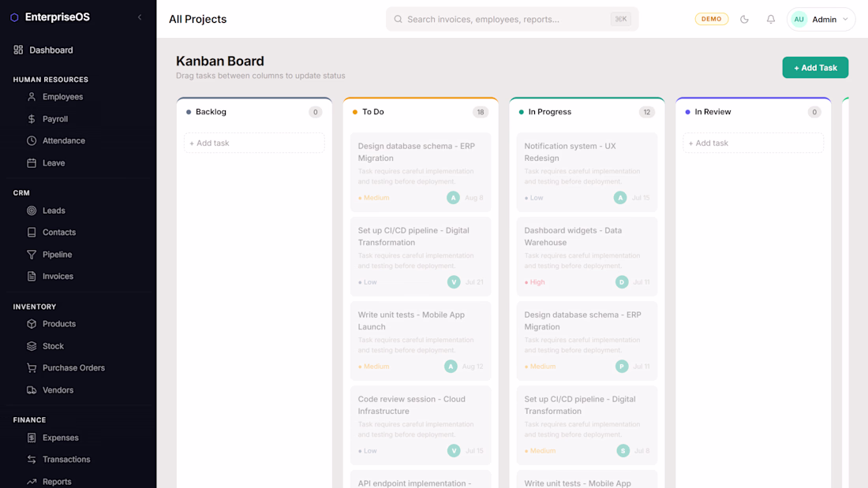Click the Invoices document icon

click(32, 276)
